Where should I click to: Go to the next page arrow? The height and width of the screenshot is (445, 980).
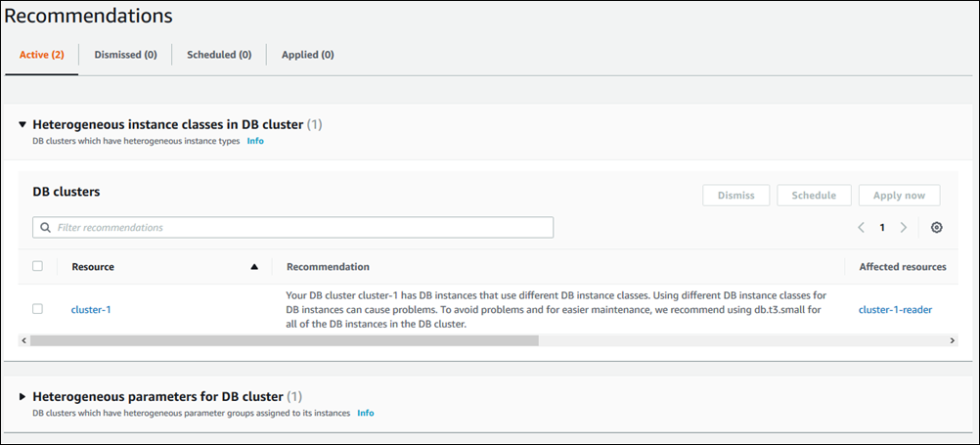tap(903, 227)
